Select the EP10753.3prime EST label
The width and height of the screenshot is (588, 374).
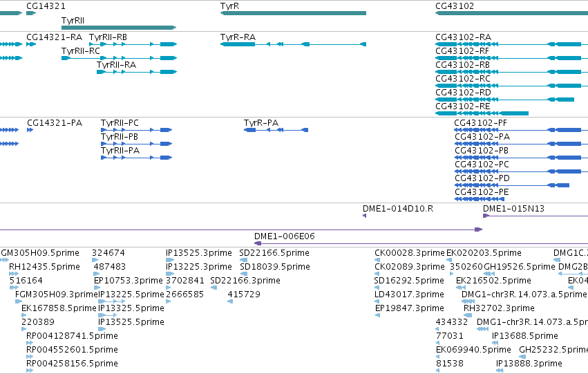coord(129,281)
